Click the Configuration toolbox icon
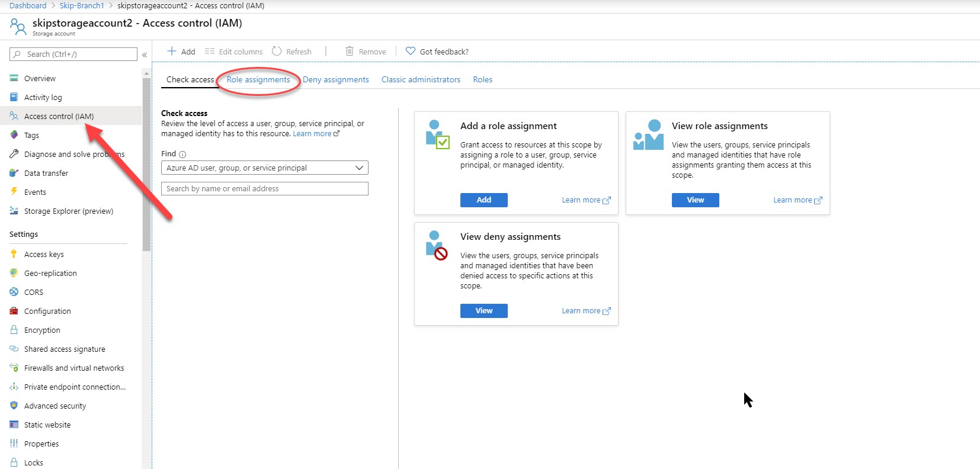This screenshot has height=469, width=980. pos(14,311)
